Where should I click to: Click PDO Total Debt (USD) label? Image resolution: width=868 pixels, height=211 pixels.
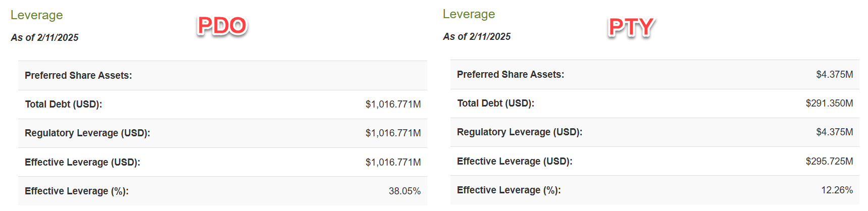(64, 104)
